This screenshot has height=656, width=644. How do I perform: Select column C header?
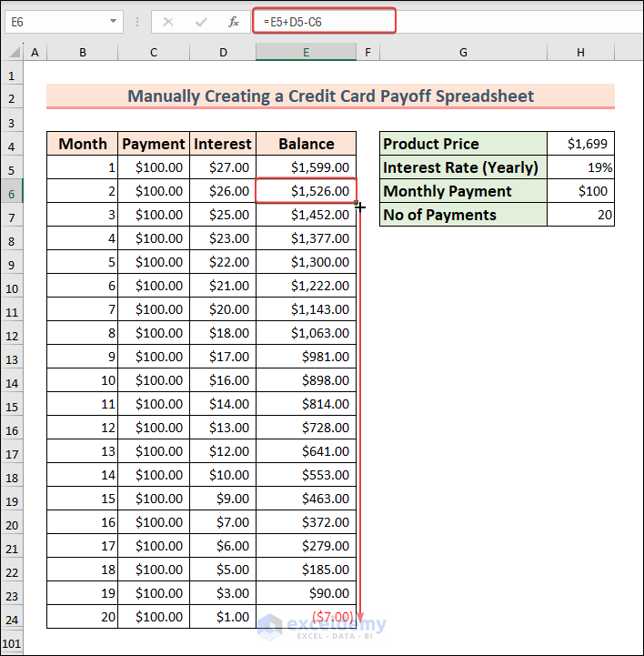click(x=154, y=52)
